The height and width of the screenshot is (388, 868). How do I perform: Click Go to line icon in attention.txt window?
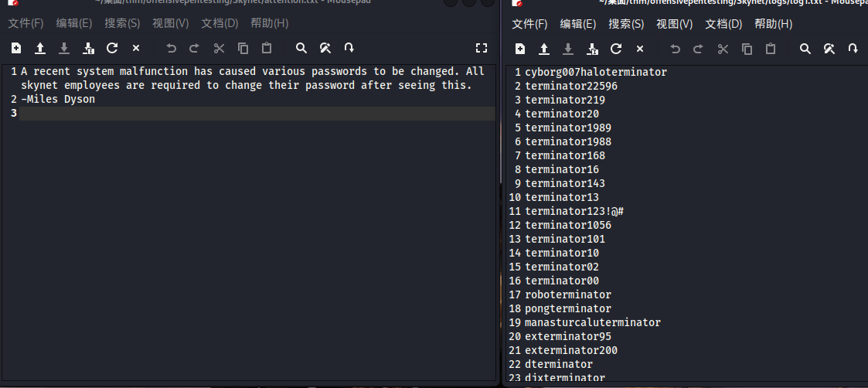(x=349, y=48)
